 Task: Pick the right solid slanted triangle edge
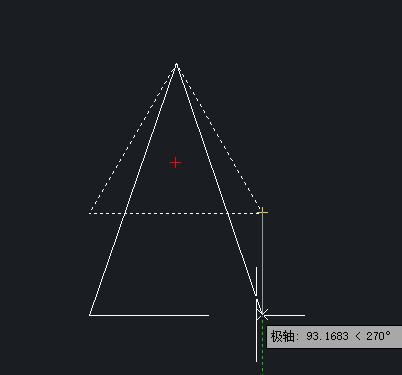click(216, 180)
